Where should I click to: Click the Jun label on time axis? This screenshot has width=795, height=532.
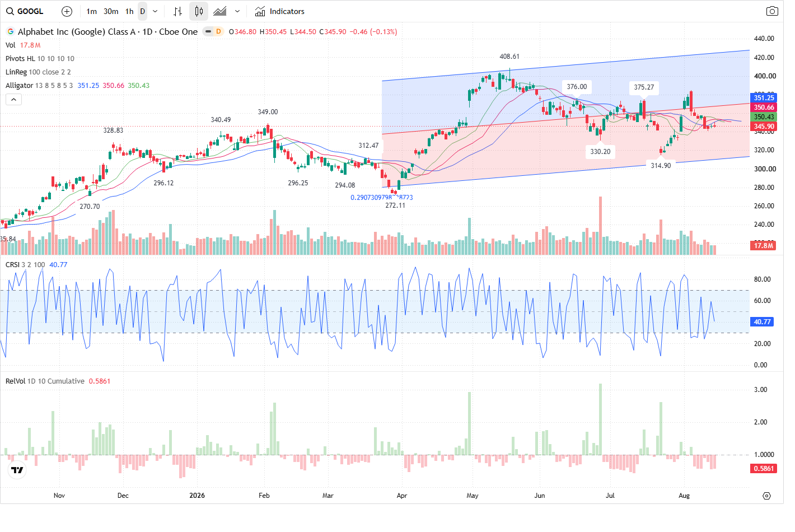[540, 496]
